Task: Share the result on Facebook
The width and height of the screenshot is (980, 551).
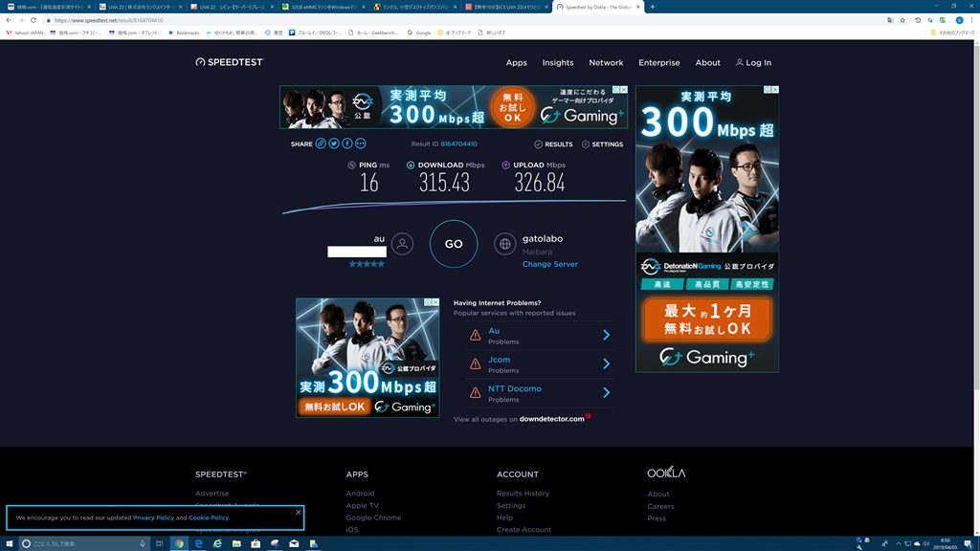Action: 346,143
